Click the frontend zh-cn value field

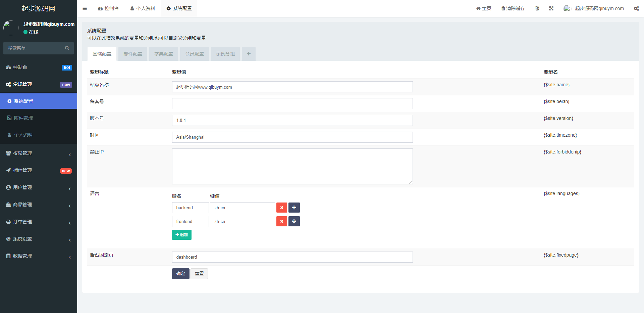[243, 222]
